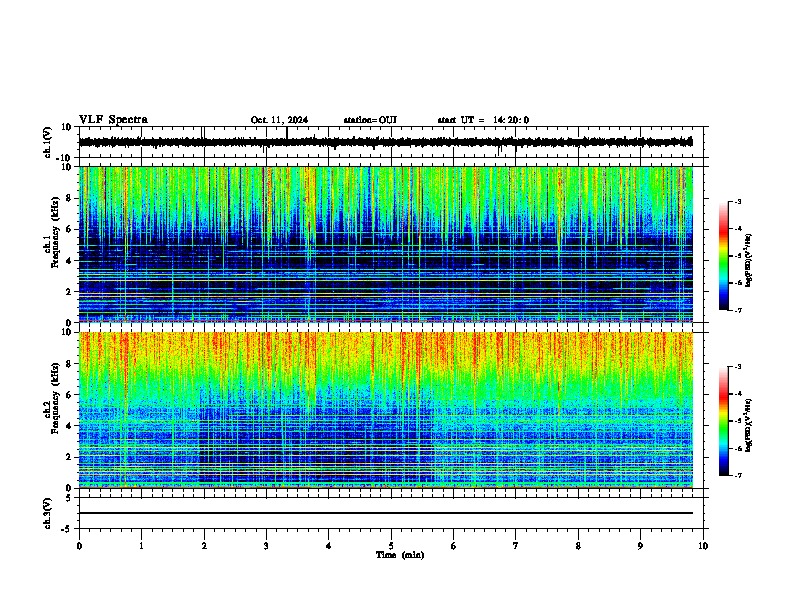Click inside the ch.2 frequency spectrogram

pyautogui.click(x=385, y=410)
